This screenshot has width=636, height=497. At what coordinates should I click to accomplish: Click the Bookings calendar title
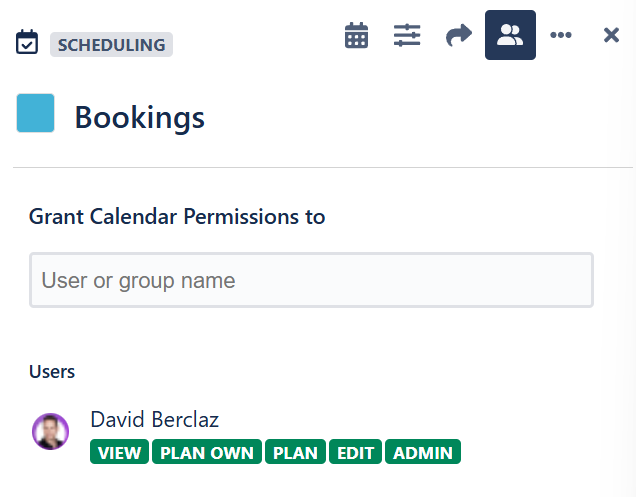pyautogui.click(x=140, y=117)
